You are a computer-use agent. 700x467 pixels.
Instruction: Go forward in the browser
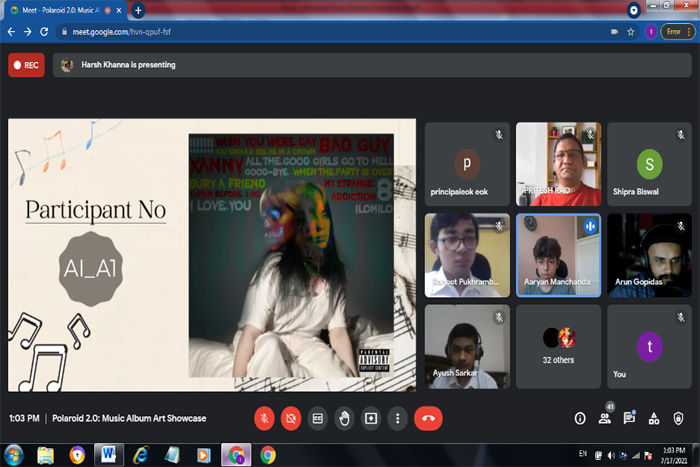[28, 32]
